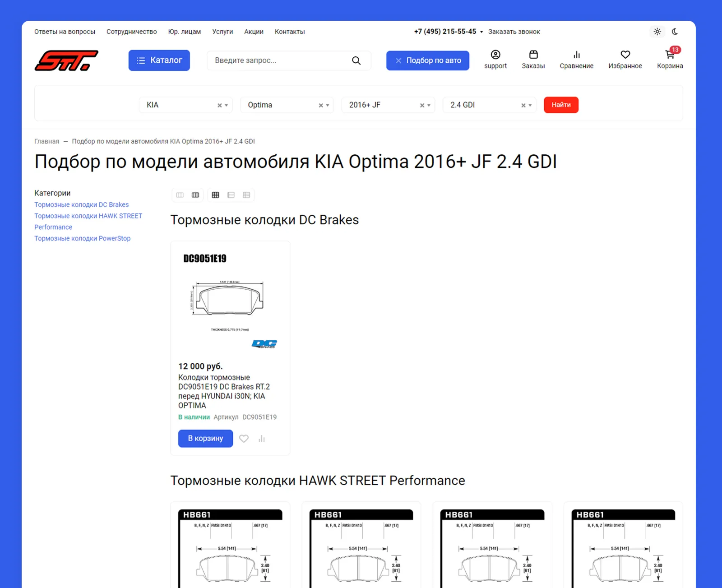Open the second HB661 product thumbnail

click(361, 548)
